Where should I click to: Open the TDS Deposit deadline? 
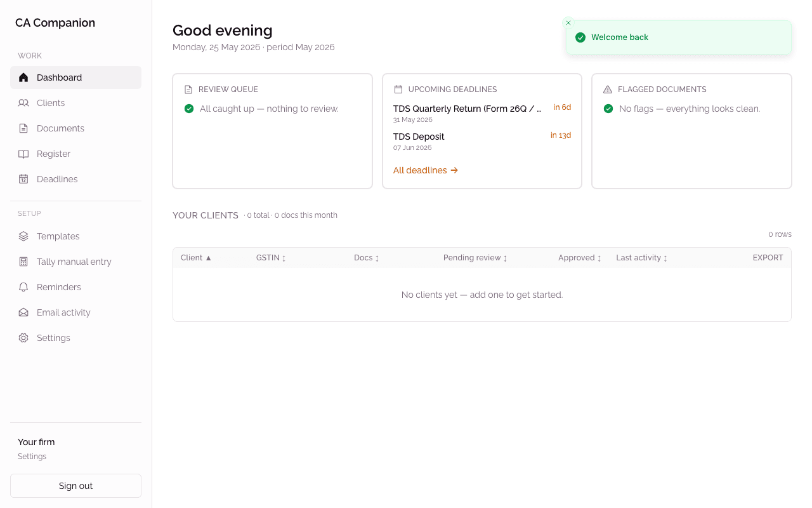pyautogui.click(x=482, y=141)
